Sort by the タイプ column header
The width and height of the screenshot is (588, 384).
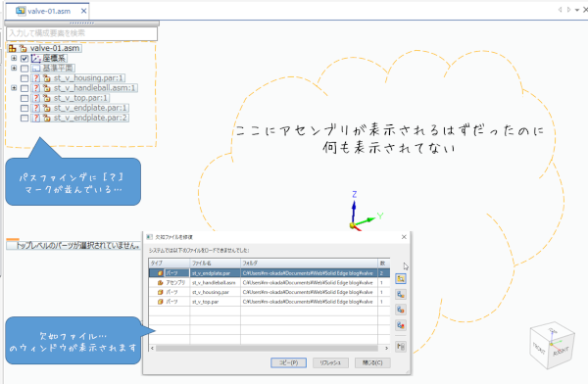(x=170, y=264)
